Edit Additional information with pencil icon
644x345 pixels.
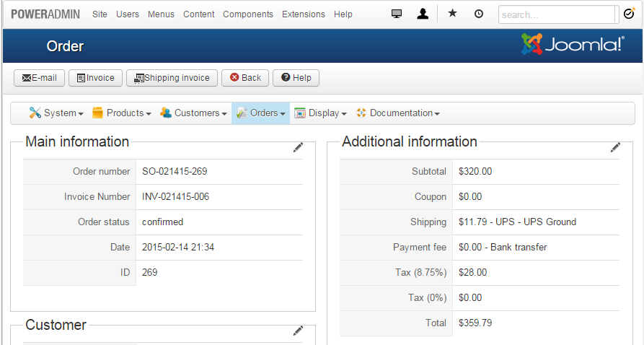(x=615, y=147)
